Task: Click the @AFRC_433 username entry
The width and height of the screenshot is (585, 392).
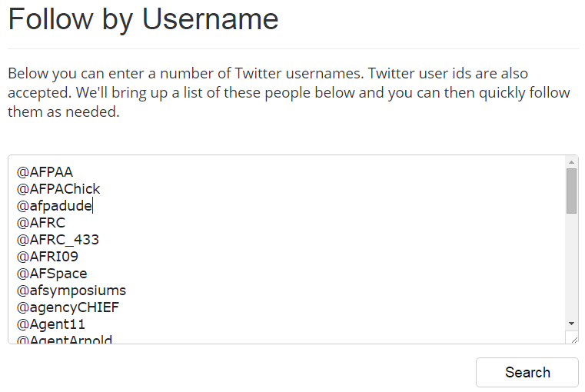Action: 58,240
